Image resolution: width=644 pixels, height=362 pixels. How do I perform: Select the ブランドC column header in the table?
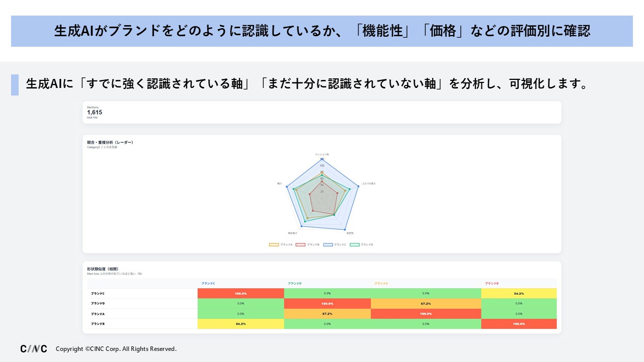pyautogui.click(x=208, y=284)
